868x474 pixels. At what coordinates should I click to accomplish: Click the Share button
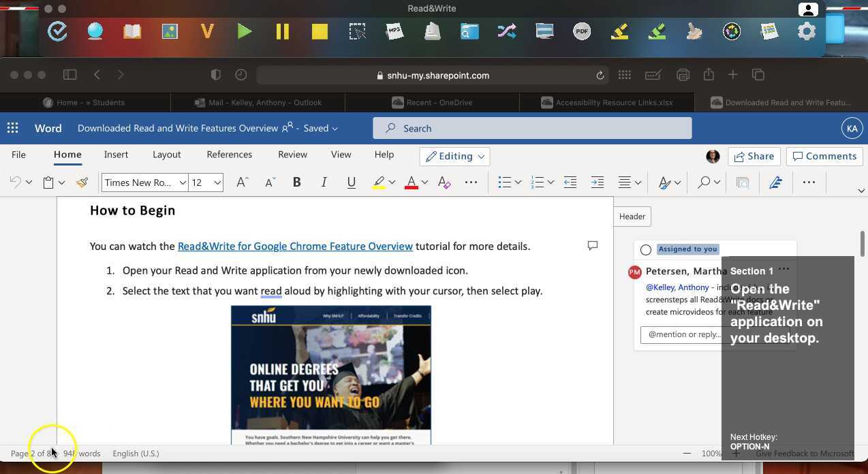[x=754, y=156]
